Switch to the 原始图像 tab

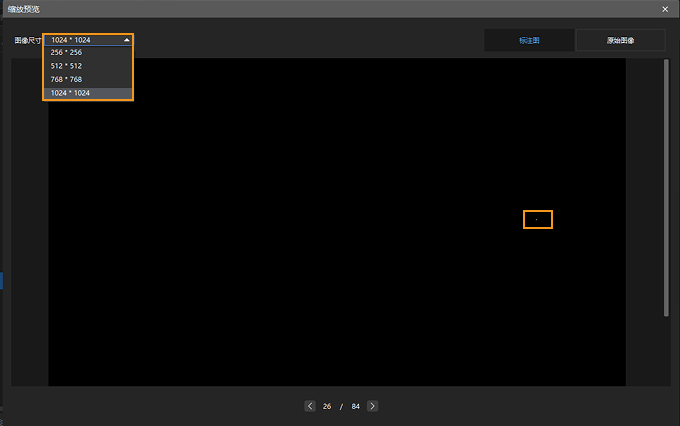pos(620,40)
